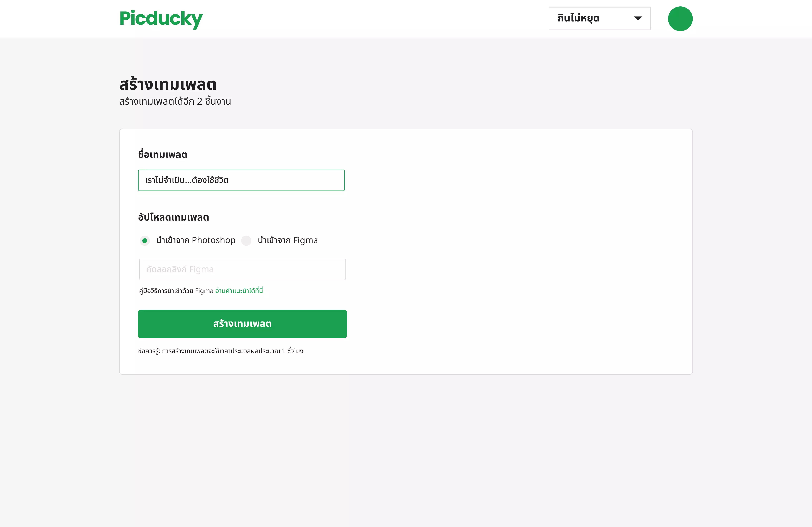
Task: Click the สร้างเทมเพลต page heading
Action: [168, 84]
